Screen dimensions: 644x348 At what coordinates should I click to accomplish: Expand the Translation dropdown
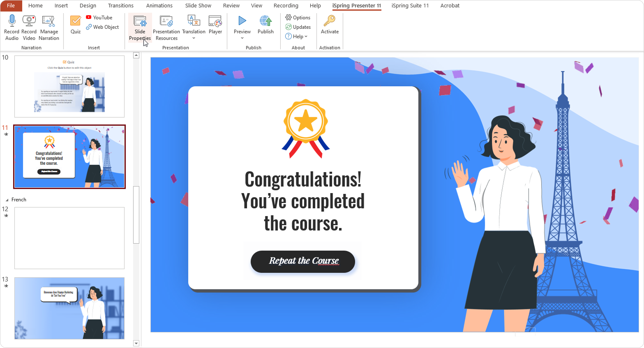coord(194,38)
